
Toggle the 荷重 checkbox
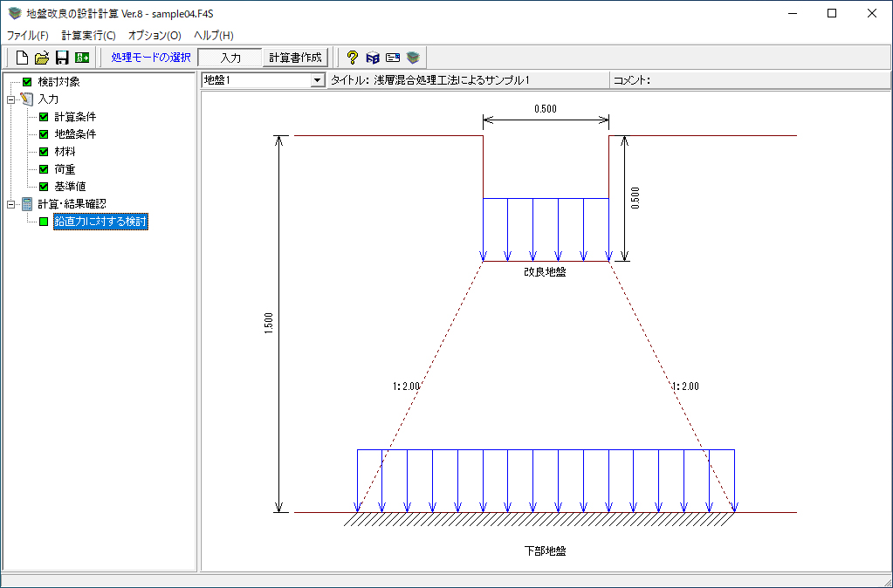[44, 169]
